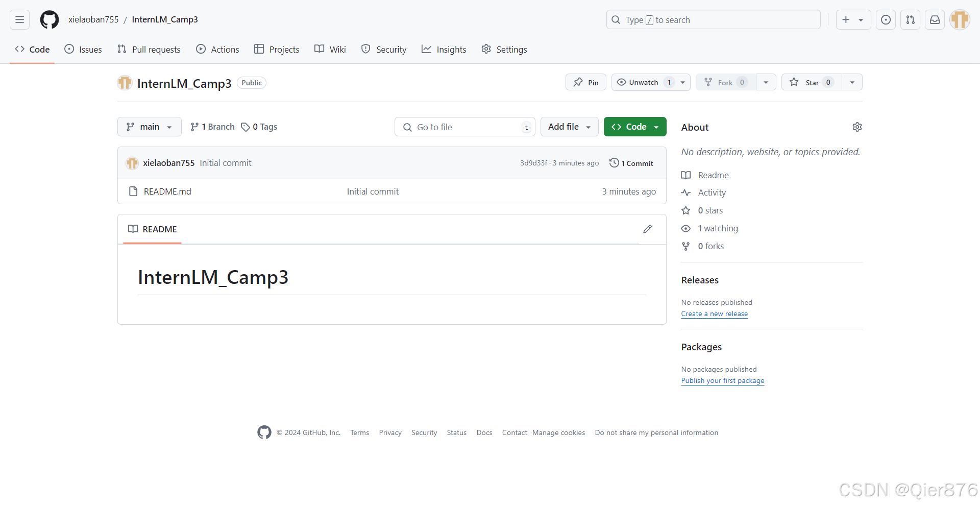Select the README tab in file viewer

click(x=153, y=229)
